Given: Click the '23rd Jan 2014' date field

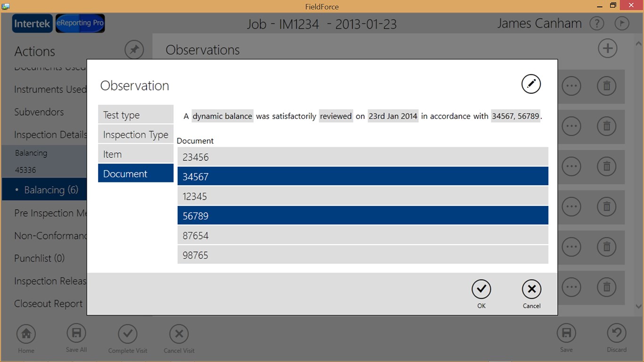Looking at the screenshot, I should (393, 116).
